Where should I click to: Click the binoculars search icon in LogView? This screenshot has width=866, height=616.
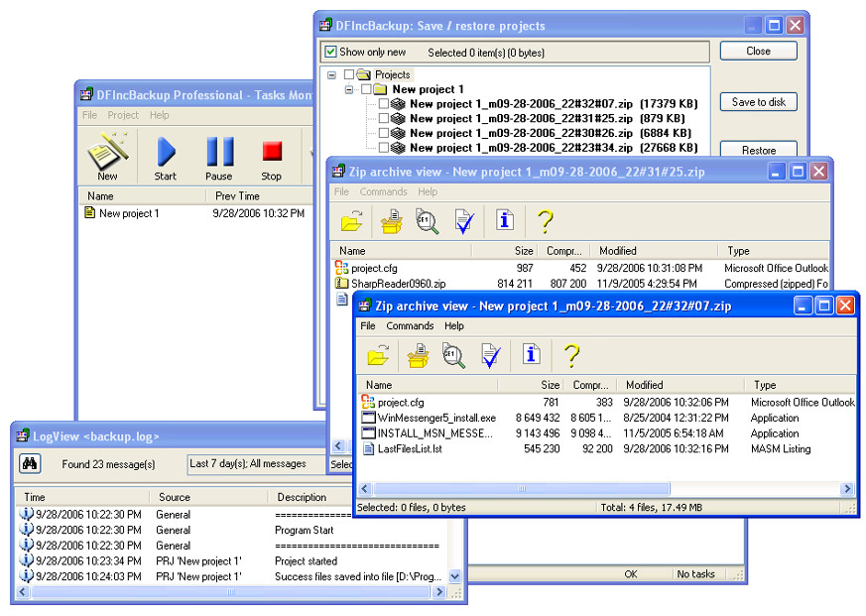[30, 463]
